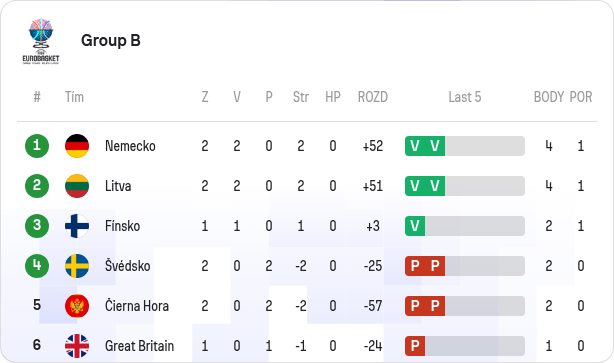Viewport: 614px width, 363px height.
Task: Click the Group B heading
Action: point(111,40)
